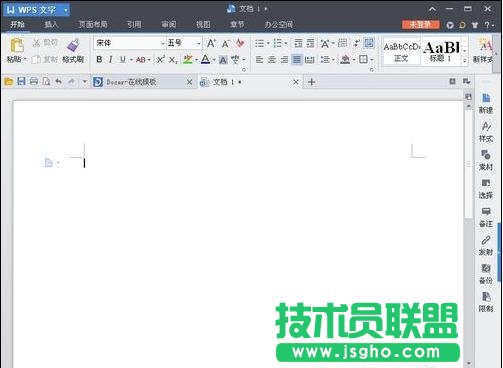The height and width of the screenshot is (368, 503).
Task: Open the 引用 ribbon tab
Action: click(x=134, y=24)
